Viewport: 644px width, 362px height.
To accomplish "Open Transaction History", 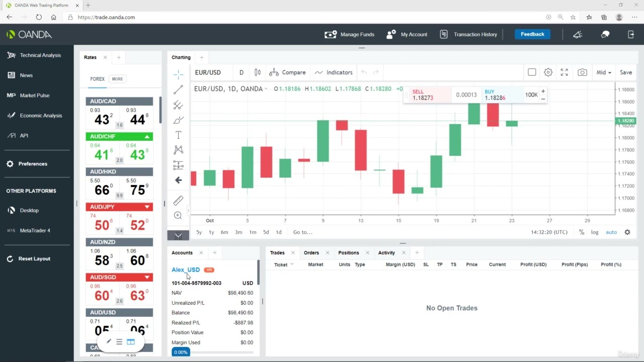I will 468,34.
